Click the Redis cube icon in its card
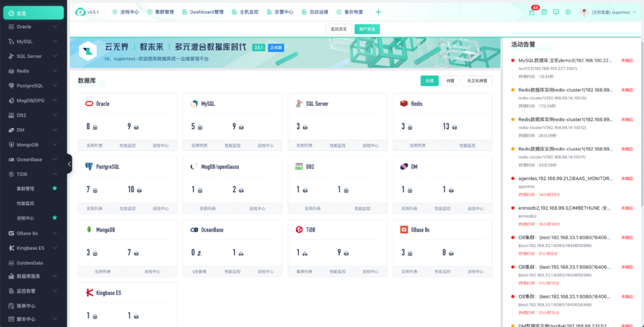This screenshot has height=327, width=644. point(404,103)
